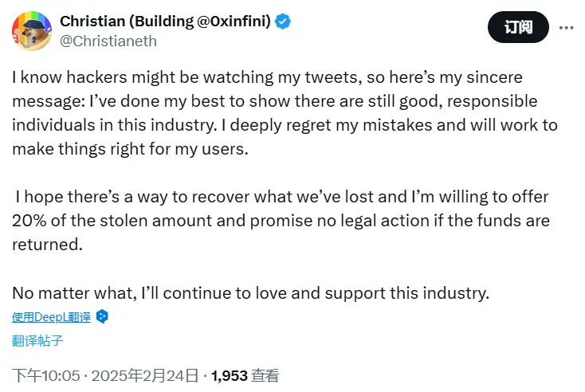Click the paragraph starting "I know hackers"
Viewport: 585px width, 392px height.
[285, 113]
